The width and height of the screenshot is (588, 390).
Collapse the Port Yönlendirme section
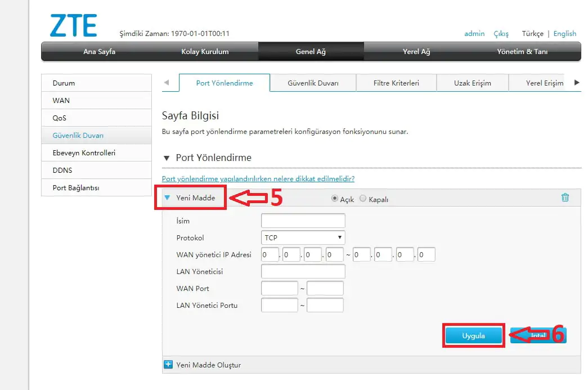pos(166,158)
